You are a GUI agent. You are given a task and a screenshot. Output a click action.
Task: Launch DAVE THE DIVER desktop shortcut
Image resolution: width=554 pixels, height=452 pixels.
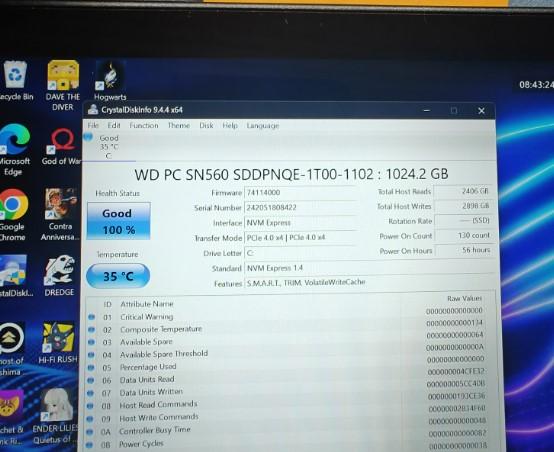[x=63, y=85]
